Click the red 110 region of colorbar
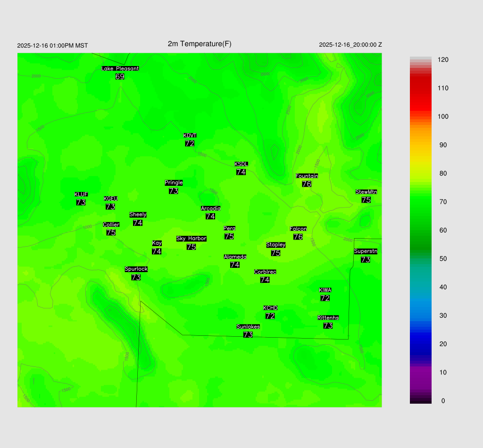The height and width of the screenshot is (448, 483). coord(420,88)
